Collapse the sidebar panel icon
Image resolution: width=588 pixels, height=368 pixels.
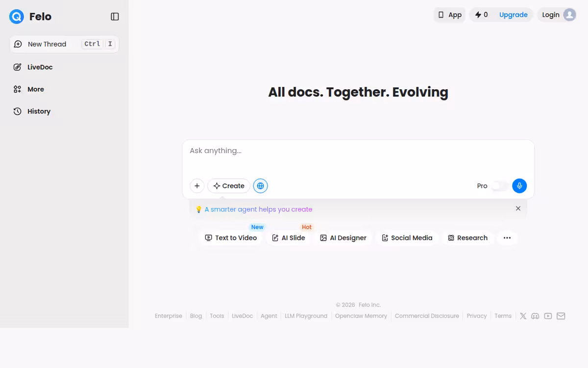(115, 17)
